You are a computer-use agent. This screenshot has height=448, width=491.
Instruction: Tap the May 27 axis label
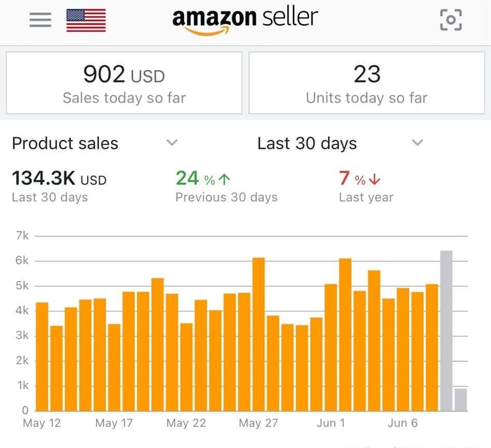[258, 423]
